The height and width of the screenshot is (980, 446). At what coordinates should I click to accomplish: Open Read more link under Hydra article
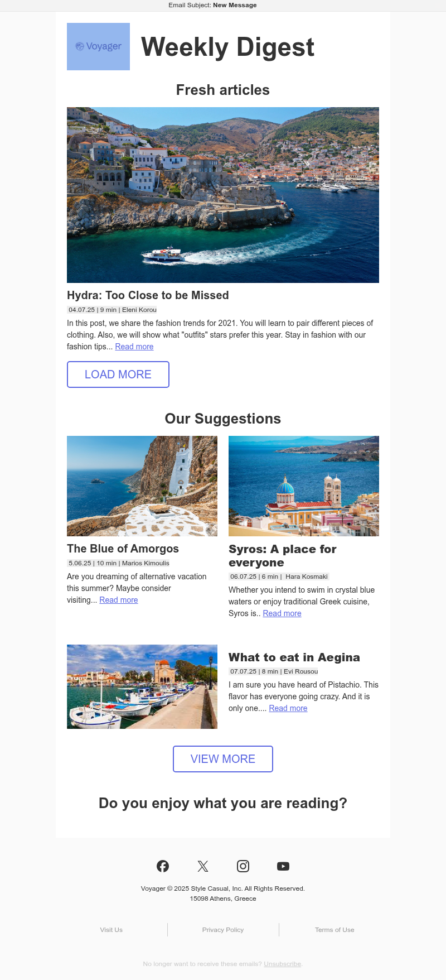click(134, 347)
